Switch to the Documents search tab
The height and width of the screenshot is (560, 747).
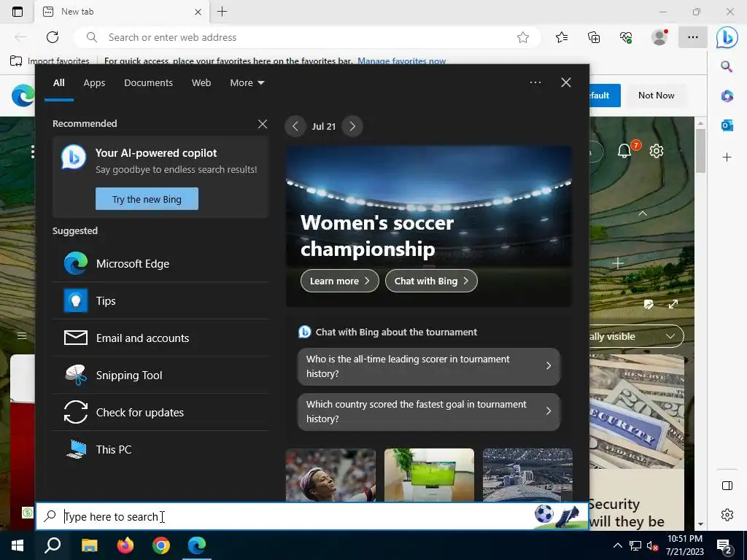(148, 83)
